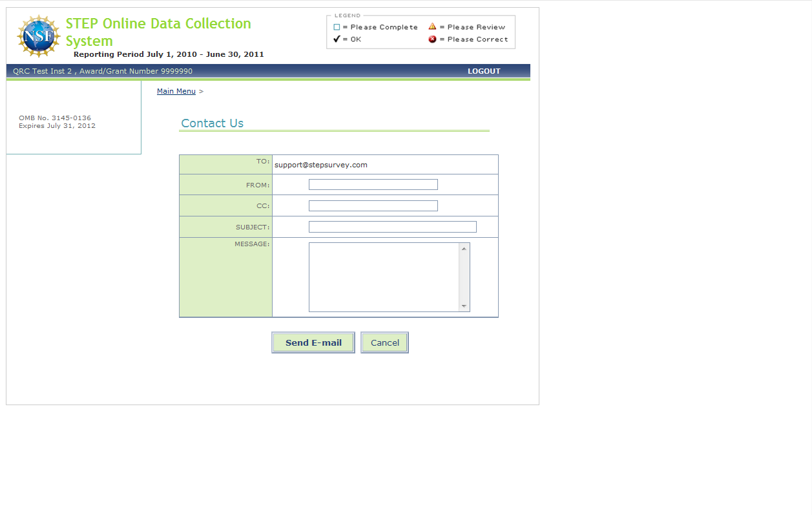
Task: Send the message with Send E-mail button
Action: coord(313,342)
